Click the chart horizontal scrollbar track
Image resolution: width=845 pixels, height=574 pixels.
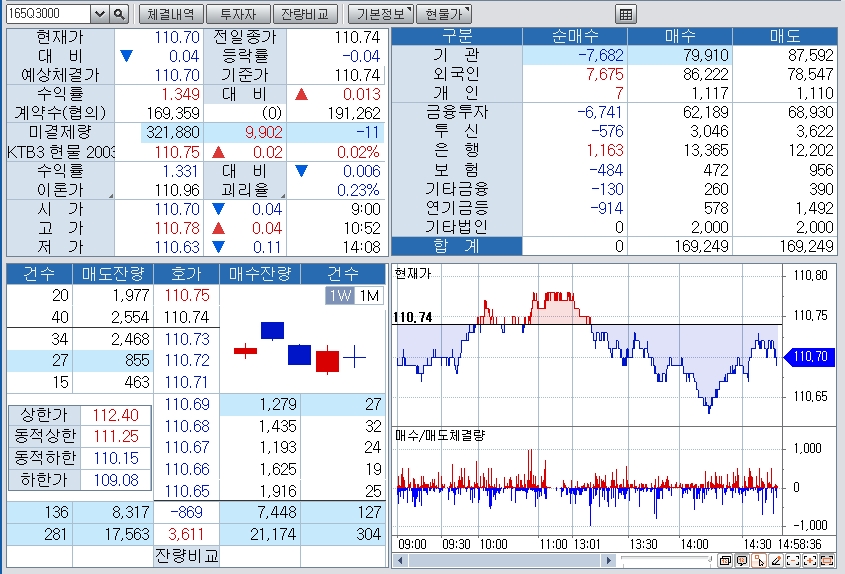pyautogui.click(x=504, y=561)
